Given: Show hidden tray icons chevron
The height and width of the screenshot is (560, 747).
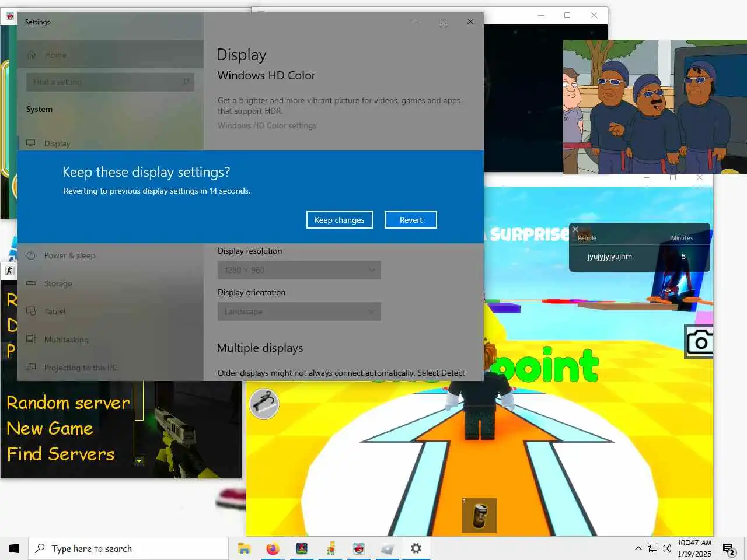Looking at the screenshot, I should [x=638, y=548].
